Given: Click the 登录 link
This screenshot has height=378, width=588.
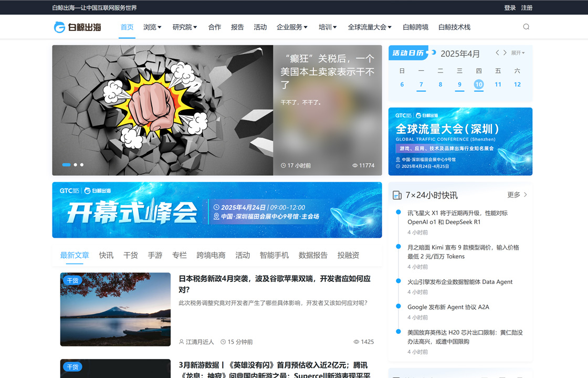Looking at the screenshot, I should click(510, 7).
